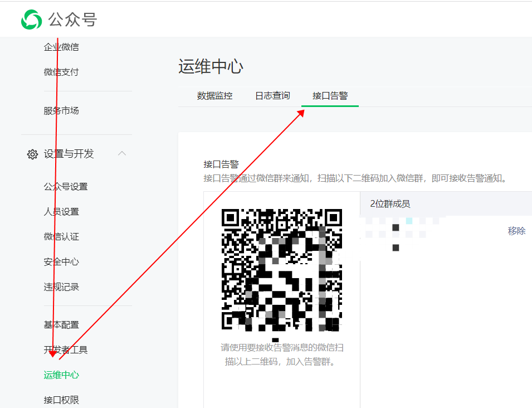Click the 移除 link for the group member
The width and height of the screenshot is (532, 408).
click(x=516, y=231)
